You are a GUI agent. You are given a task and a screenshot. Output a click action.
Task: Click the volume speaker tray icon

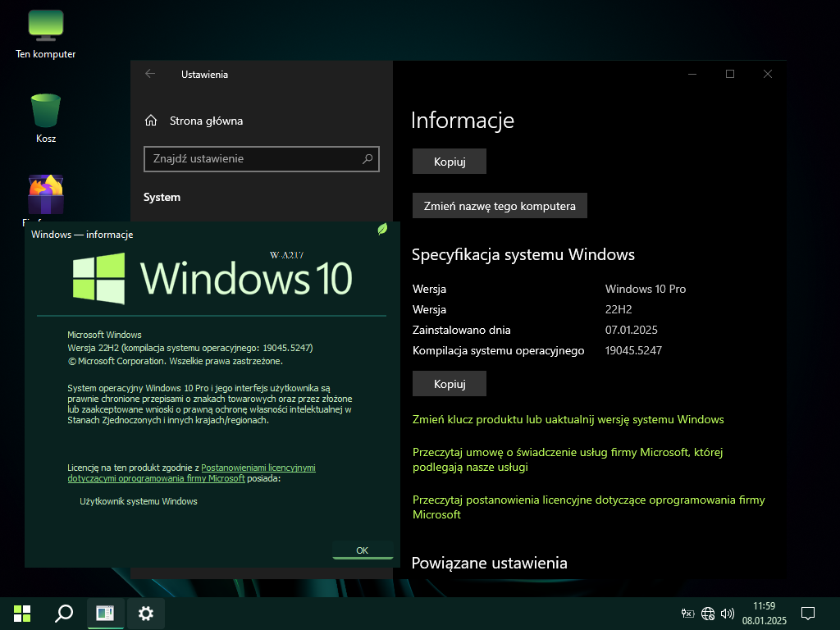pos(727,613)
